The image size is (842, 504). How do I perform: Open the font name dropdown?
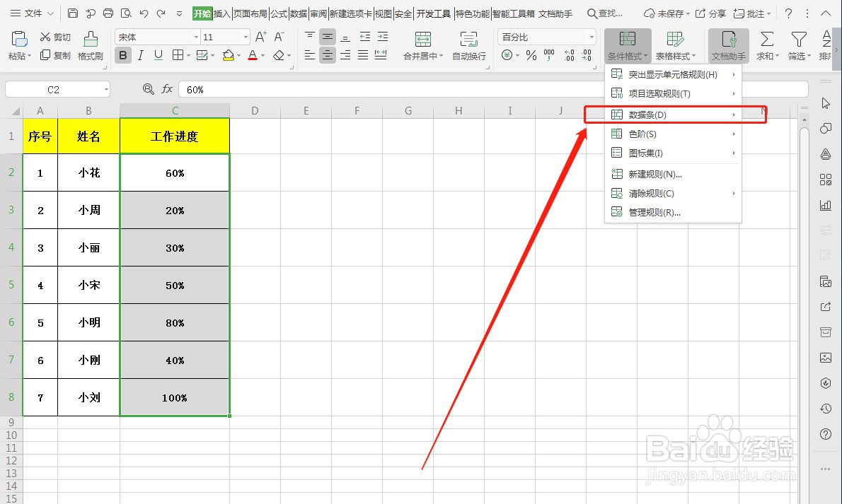[195, 37]
